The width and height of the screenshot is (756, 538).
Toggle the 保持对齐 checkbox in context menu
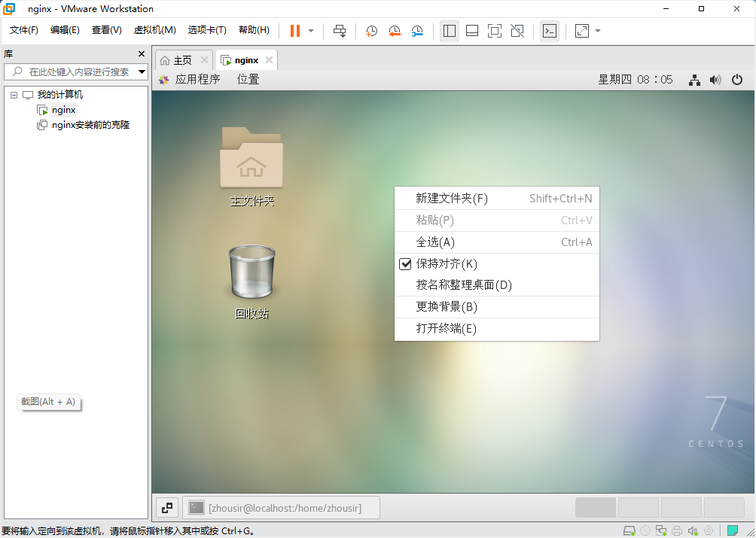406,265
